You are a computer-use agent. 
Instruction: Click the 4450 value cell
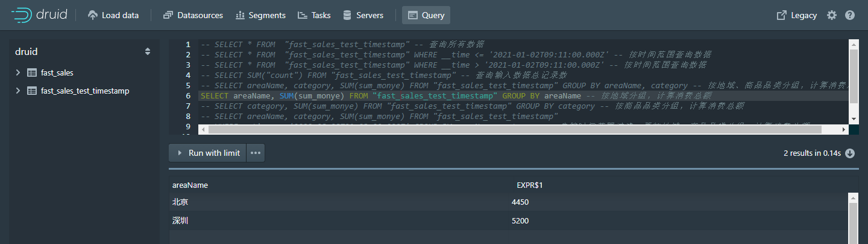[520, 202]
